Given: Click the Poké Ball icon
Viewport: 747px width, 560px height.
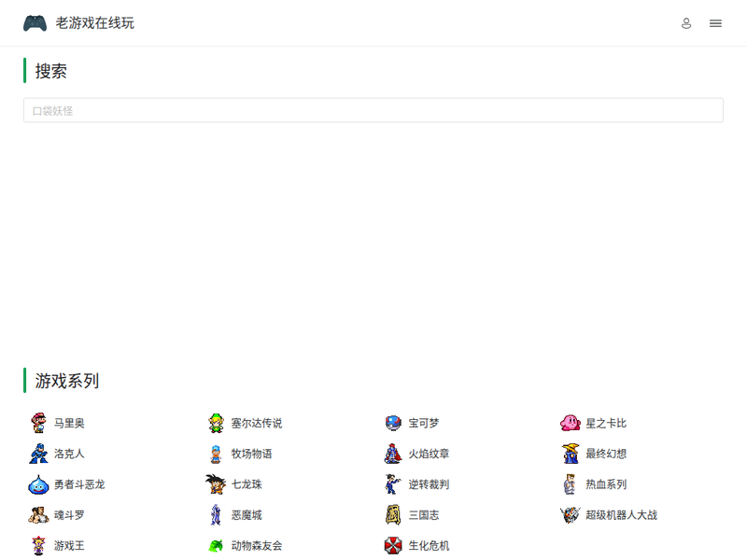Looking at the screenshot, I should pos(393,423).
